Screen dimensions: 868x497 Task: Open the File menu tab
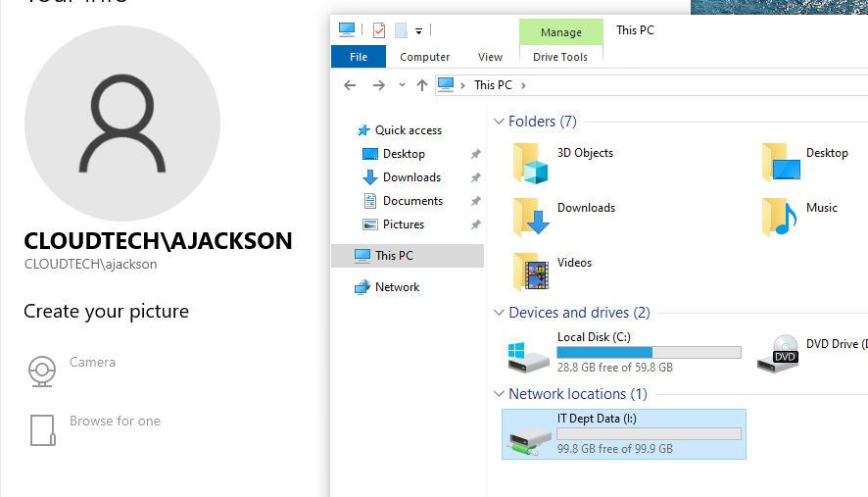(x=359, y=57)
